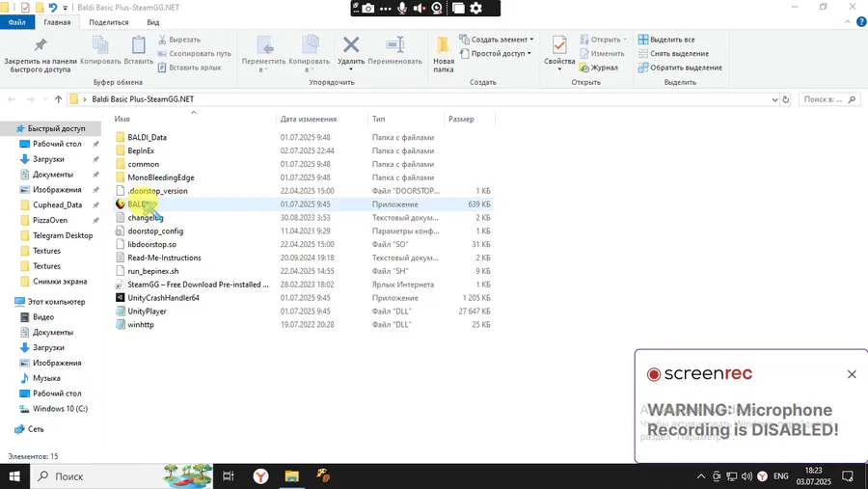Switch to the Главная tab

[57, 22]
